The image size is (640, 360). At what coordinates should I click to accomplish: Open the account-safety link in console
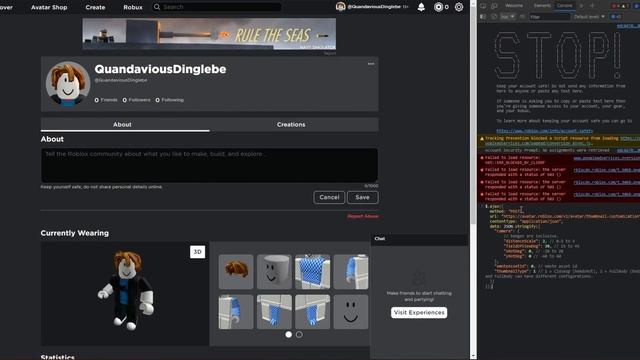[x=544, y=131]
